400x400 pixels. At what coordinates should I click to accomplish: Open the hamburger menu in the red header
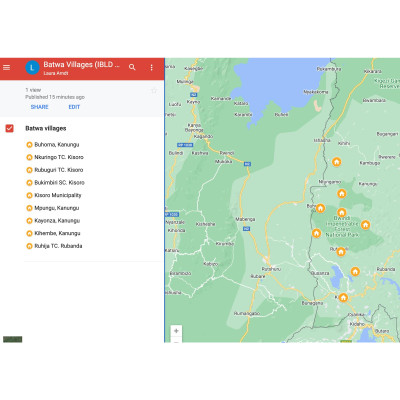(6, 68)
